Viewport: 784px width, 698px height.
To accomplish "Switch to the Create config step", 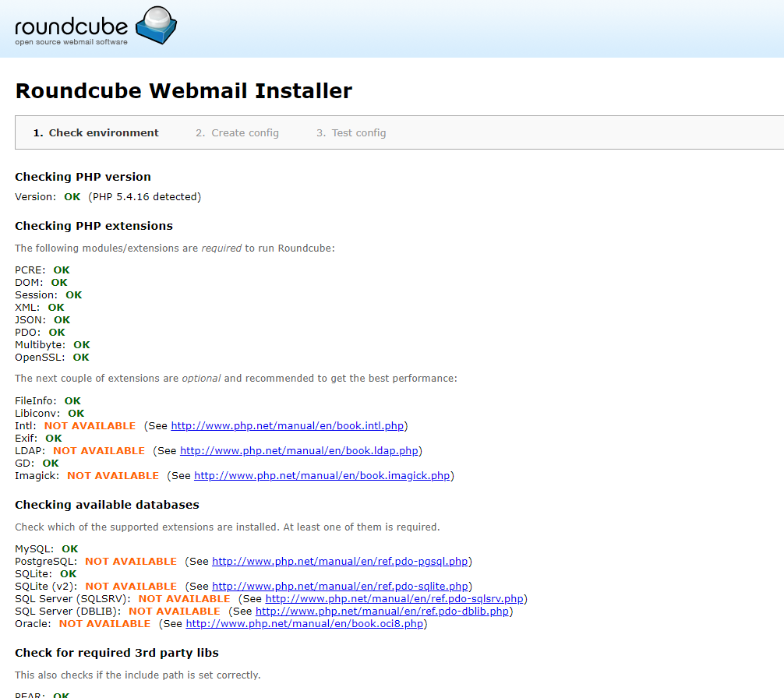I will click(237, 133).
